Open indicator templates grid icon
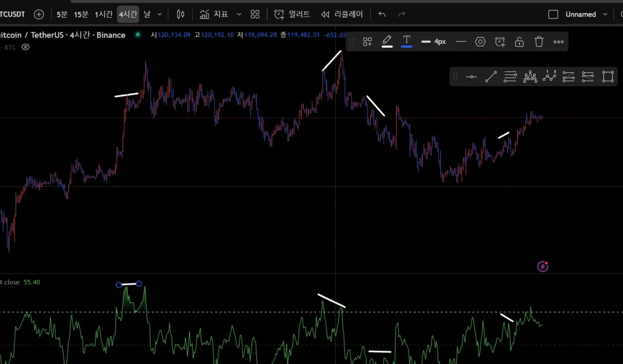Screen dimensions: 623x364 (255, 15)
